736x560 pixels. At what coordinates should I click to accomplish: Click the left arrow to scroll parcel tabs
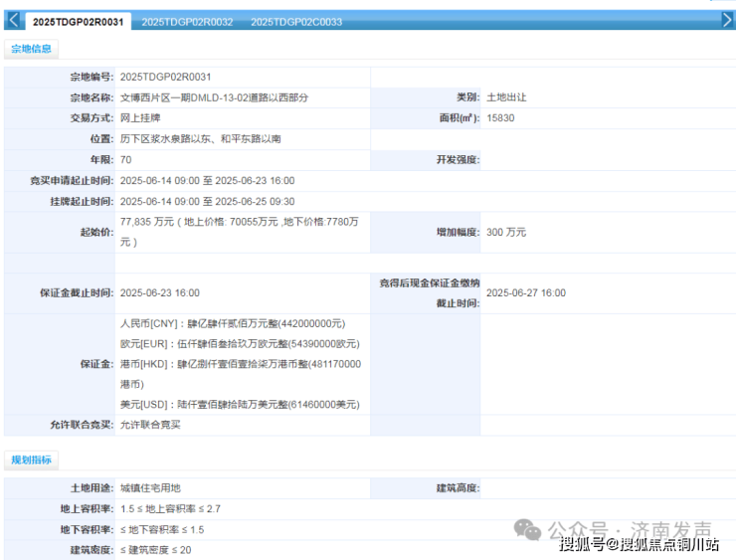tap(14, 20)
